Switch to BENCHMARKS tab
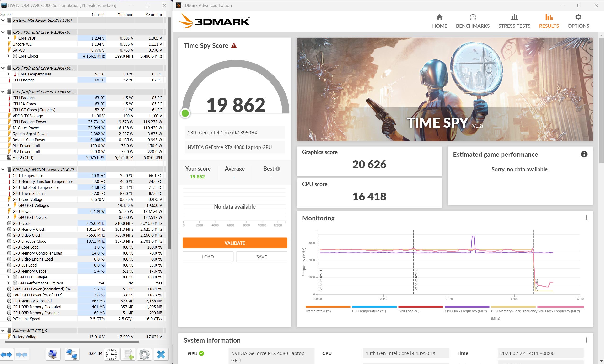 tap(472, 21)
